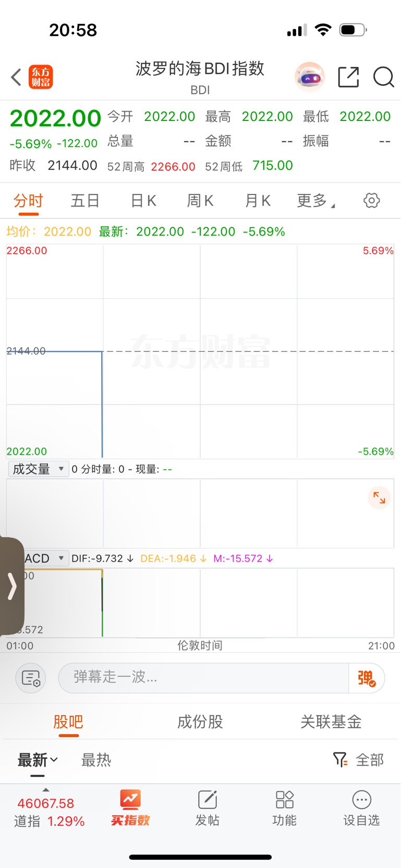Image resolution: width=401 pixels, height=868 pixels.
Task: Open chart settings gear icon
Action: click(x=371, y=201)
